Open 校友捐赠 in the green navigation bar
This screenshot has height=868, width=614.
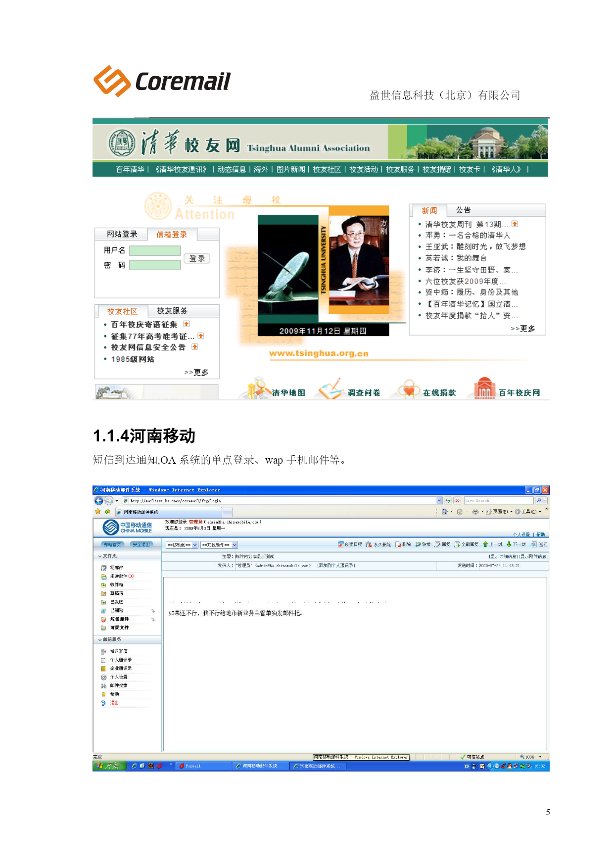pos(437,169)
